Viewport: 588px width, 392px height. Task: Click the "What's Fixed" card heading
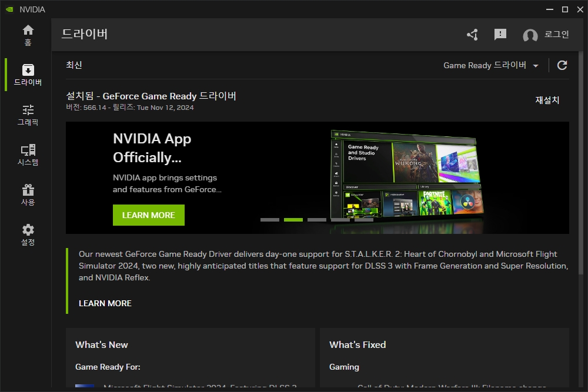(x=358, y=345)
